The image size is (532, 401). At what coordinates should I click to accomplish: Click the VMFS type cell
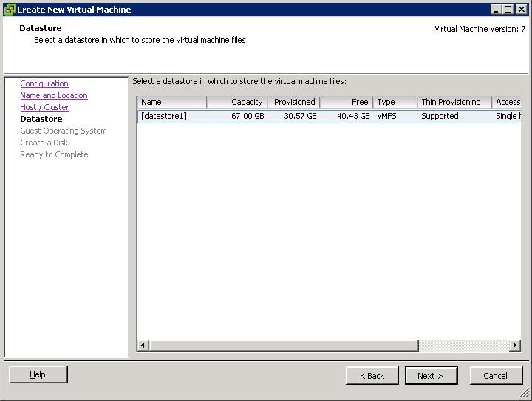[386, 116]
